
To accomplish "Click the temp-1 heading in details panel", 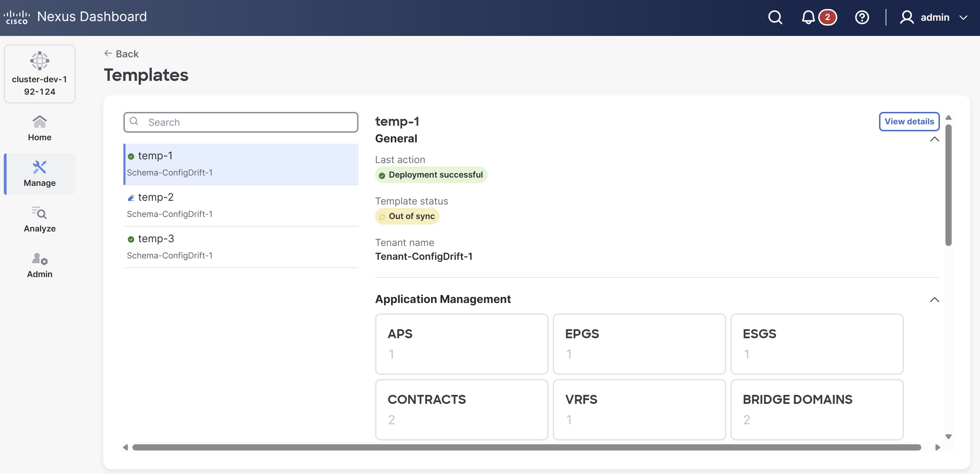I will coord(397,121).
